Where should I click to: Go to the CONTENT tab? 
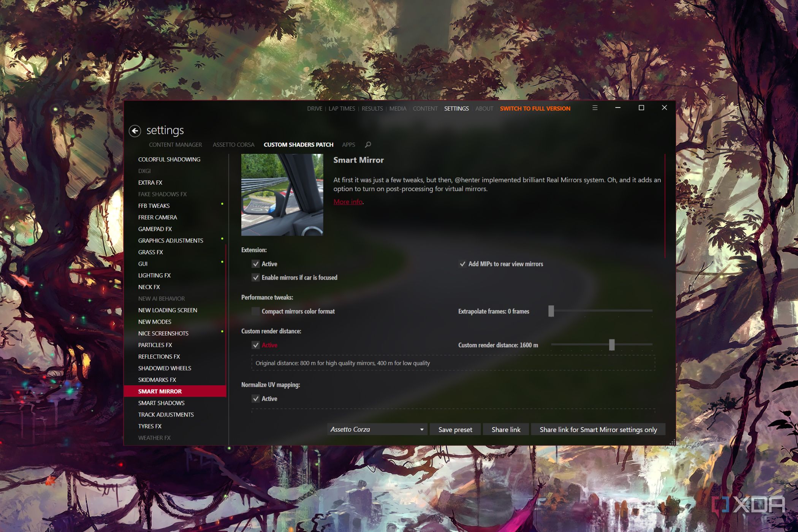click(425, 109)
